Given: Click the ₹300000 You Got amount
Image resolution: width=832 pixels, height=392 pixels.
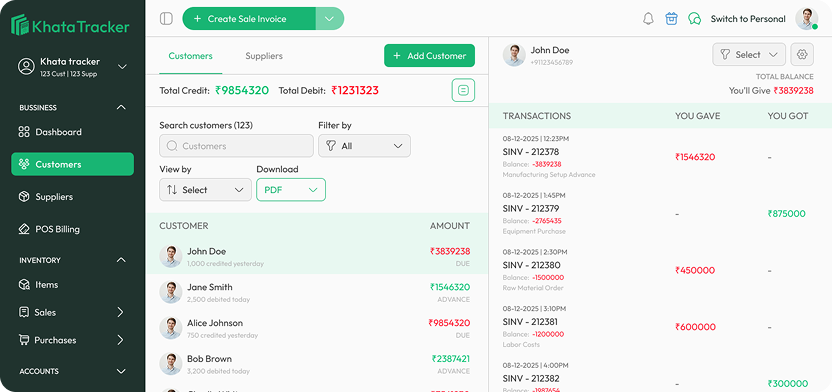Looking at the screenshot, I should click(x=788, y=384).
